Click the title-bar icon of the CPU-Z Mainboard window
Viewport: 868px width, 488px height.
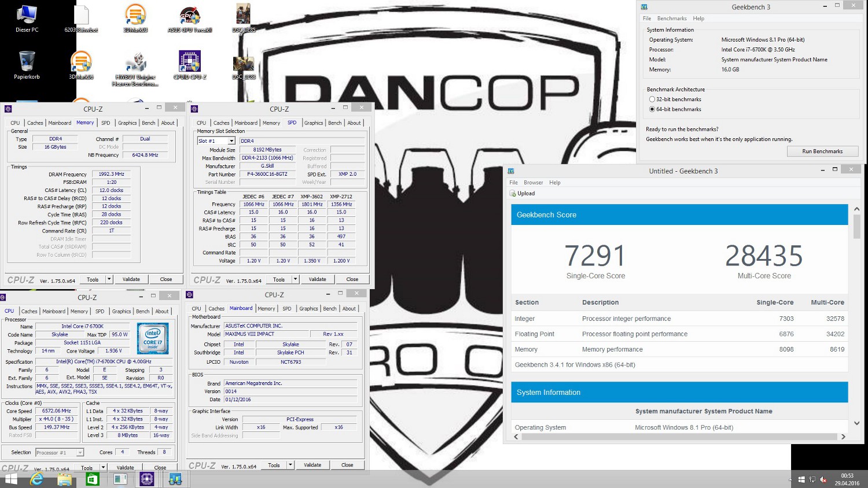(189, 295)
